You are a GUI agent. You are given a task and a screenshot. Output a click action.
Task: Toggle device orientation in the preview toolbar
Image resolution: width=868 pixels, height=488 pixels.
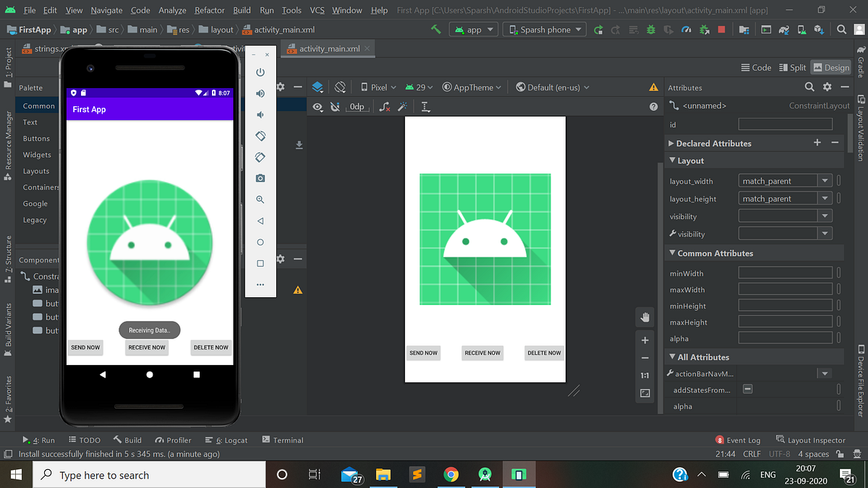340,86
